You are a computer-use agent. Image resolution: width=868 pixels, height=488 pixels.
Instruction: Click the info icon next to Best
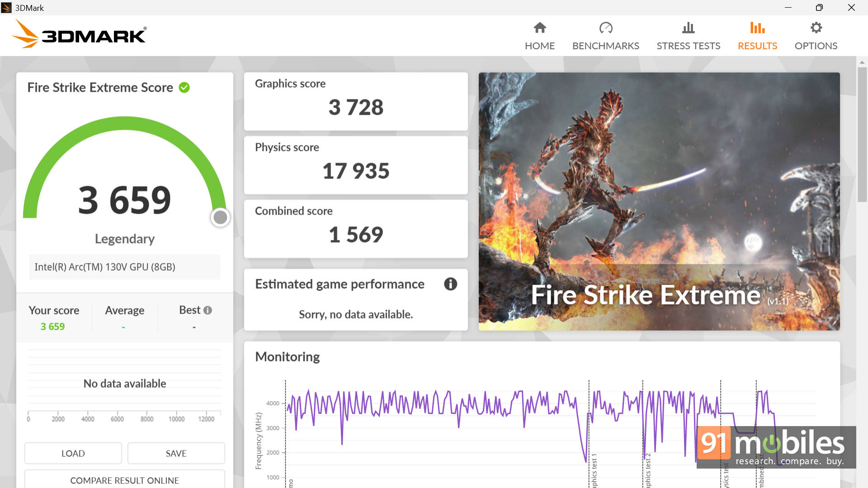(208, 310)
